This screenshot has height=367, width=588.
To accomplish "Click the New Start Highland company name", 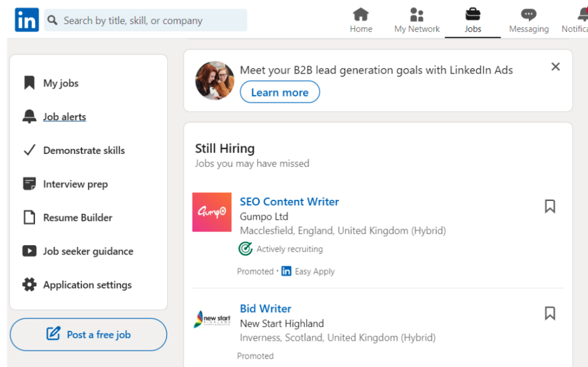I will coord(282,324).
